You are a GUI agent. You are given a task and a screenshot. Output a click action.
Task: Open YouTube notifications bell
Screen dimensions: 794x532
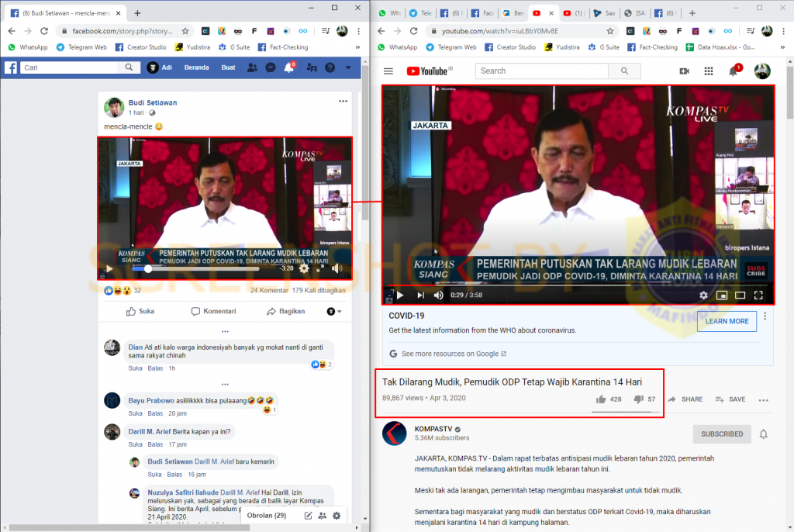coord(734,71)
